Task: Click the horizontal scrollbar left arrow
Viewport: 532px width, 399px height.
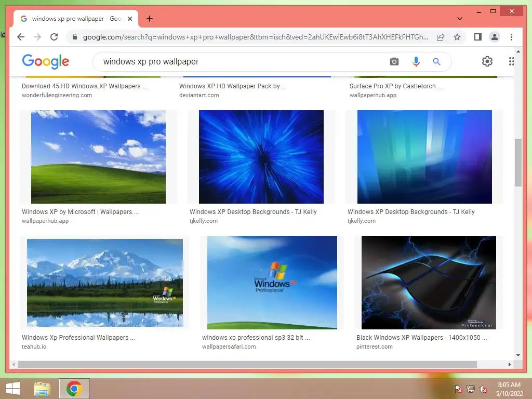Action: pyautogui.click(x=13, y=364)
